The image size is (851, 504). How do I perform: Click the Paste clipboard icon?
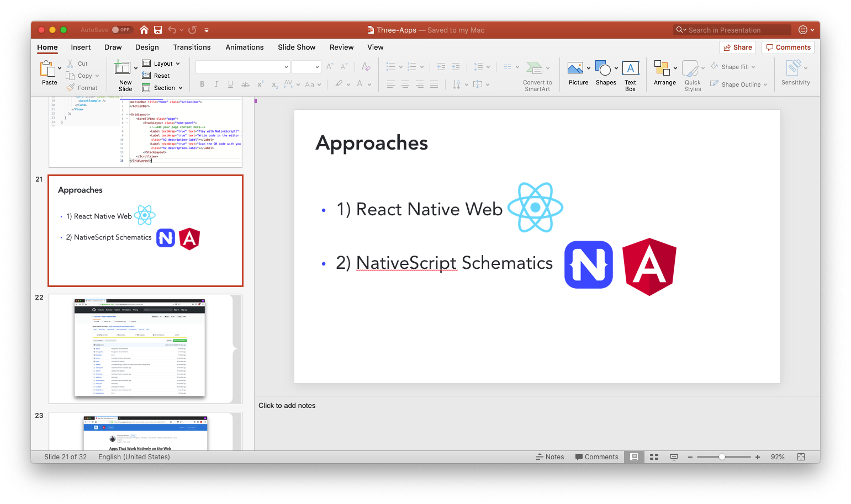point(48,70)
